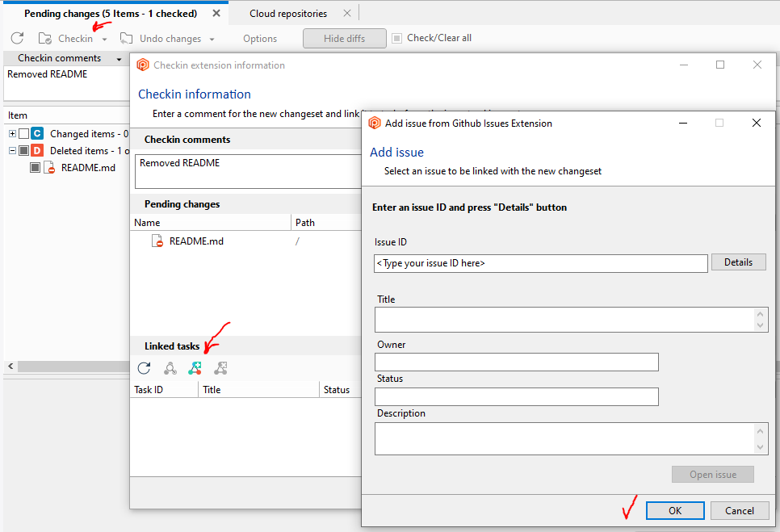The width and height of the screenshot is (780, 532).
Task: Select README.md in the Deleted items tree
Action: (88, 168)
